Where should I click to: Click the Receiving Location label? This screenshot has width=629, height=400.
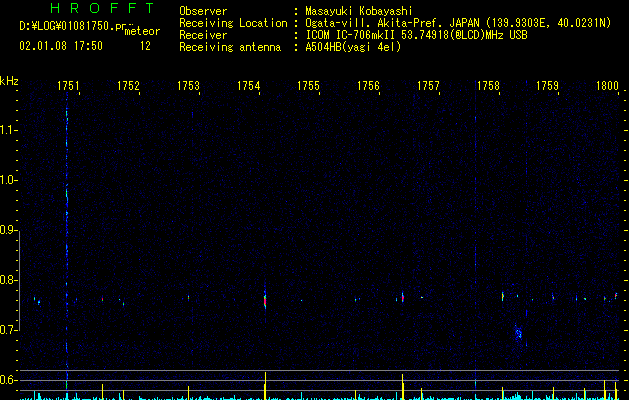coord(233,23)
